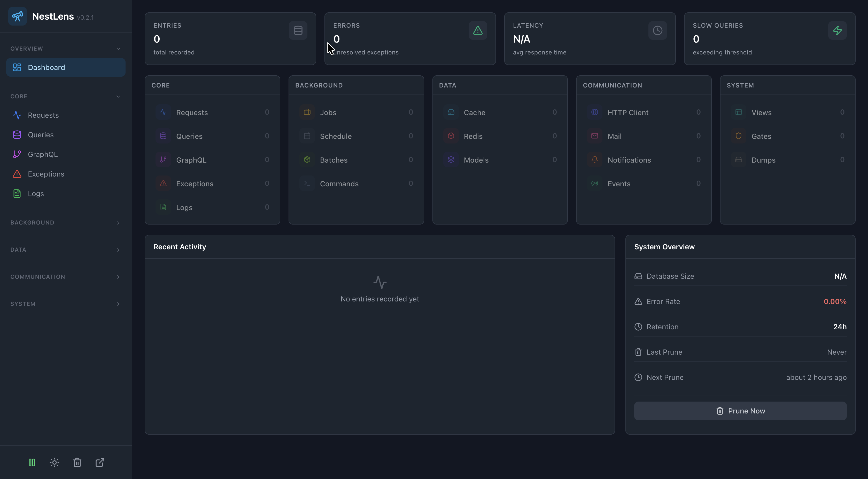
Task: Select Queries from the sidebar
Action: (41, 135)
